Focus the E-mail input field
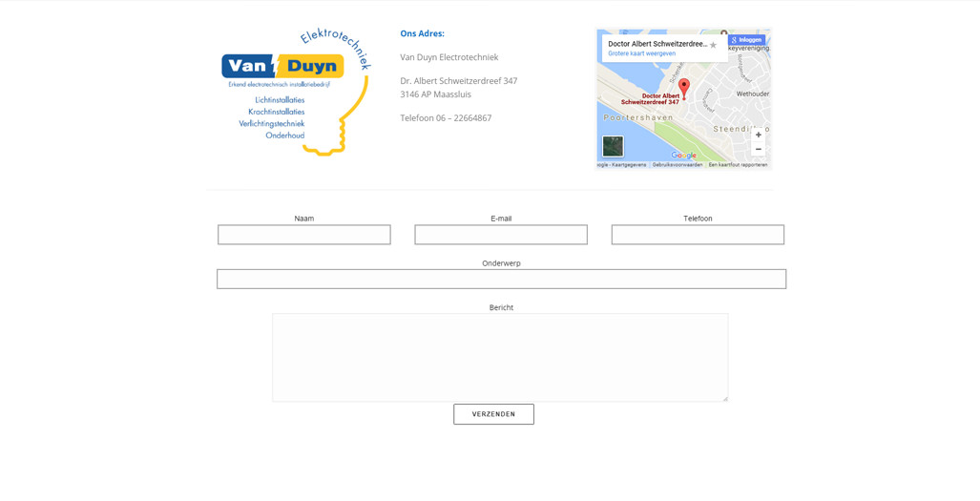 501,235
